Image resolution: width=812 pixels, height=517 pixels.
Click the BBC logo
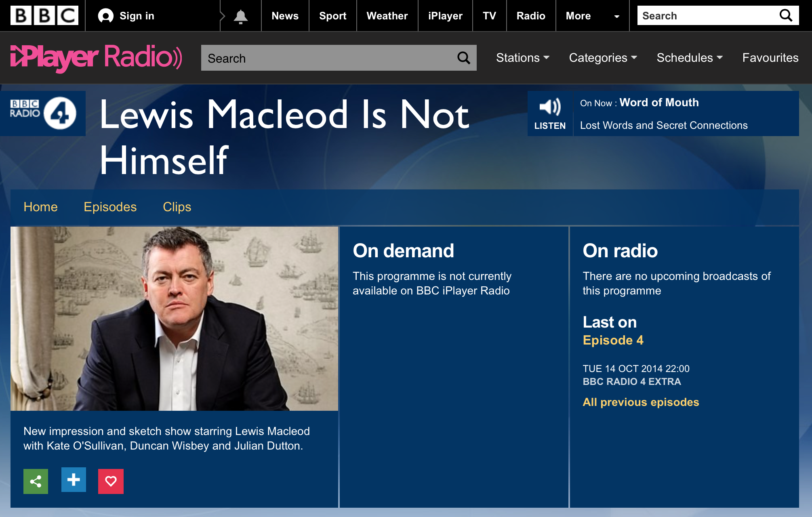[44, 16]
